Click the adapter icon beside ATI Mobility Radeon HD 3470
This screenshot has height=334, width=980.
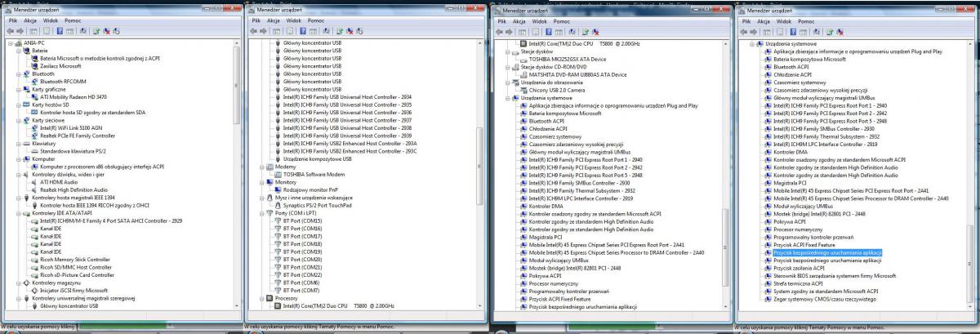(x=34, y=96)
